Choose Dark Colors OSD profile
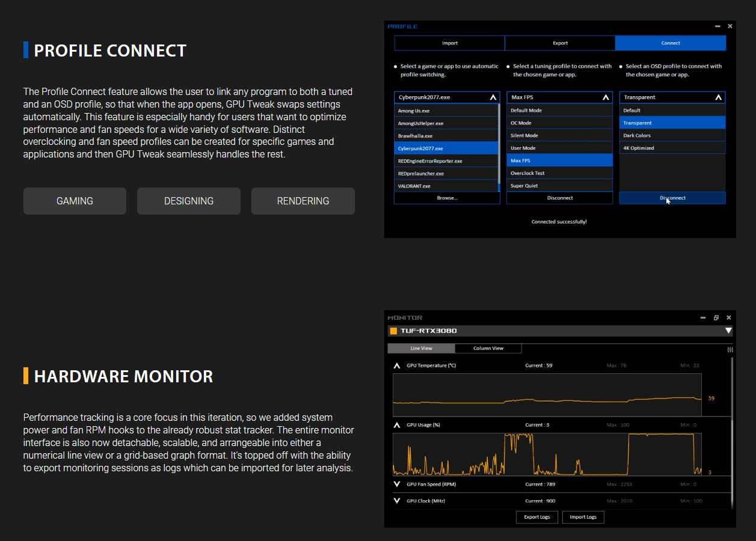This screenshot has height=541, width=756. pyautogui.click(x=672, y=136)
